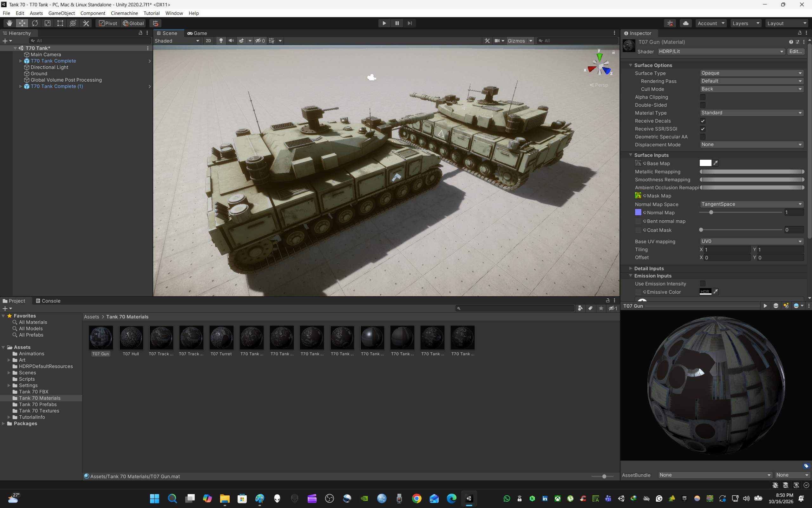Viewport: 812px width, 508px height.
Task: Uncheck Receive Decals
Action: coord(703,121)
